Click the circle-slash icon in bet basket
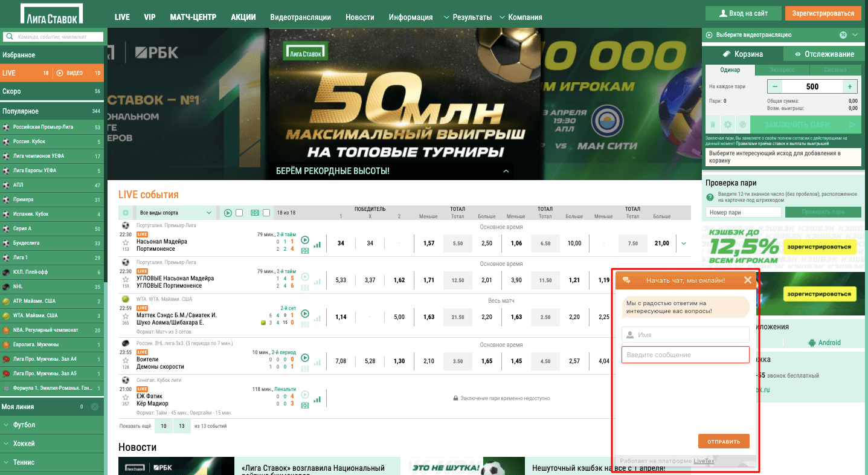Image resolution: width=868 pixels, height=475 pixels. [x=742, y=124]
